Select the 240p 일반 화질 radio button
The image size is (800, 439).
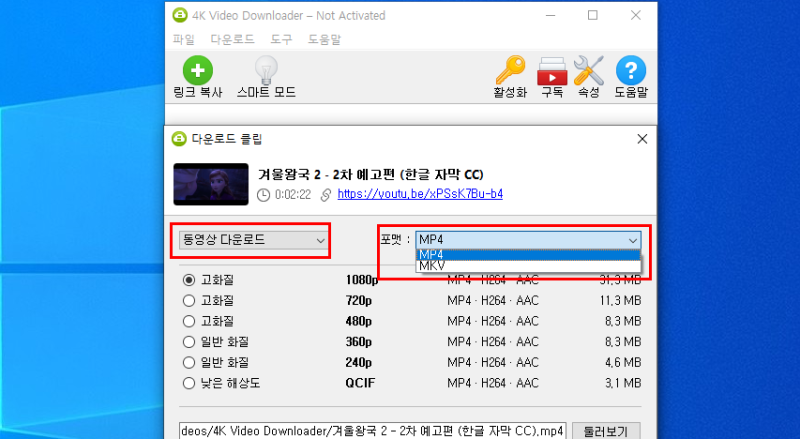click(189, 362)
